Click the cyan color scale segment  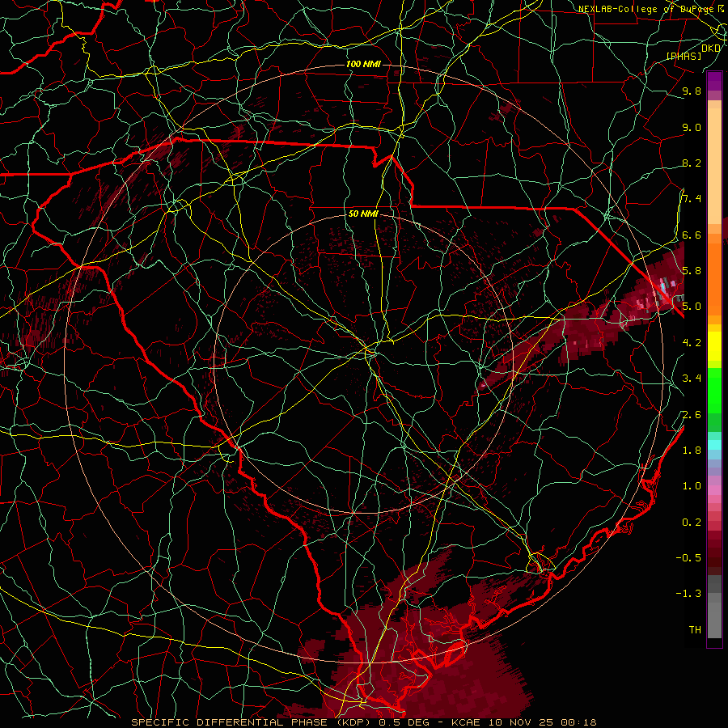click(x=714, y=444)
